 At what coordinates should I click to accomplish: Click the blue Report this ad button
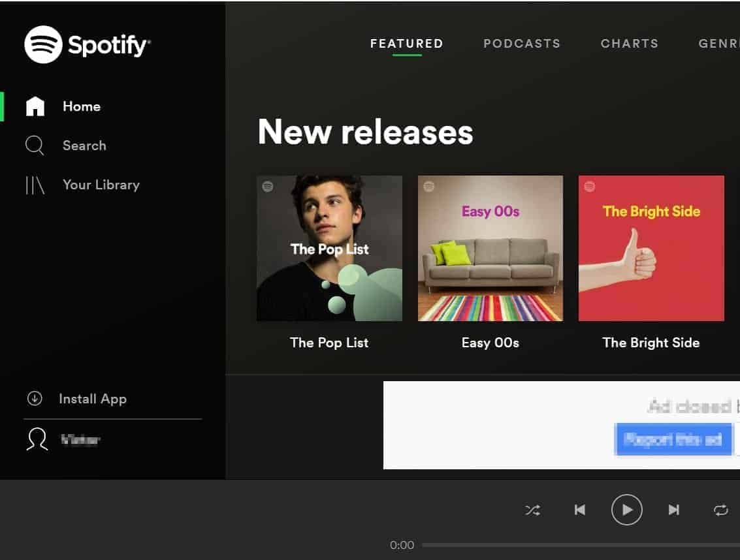coord(673,439)
